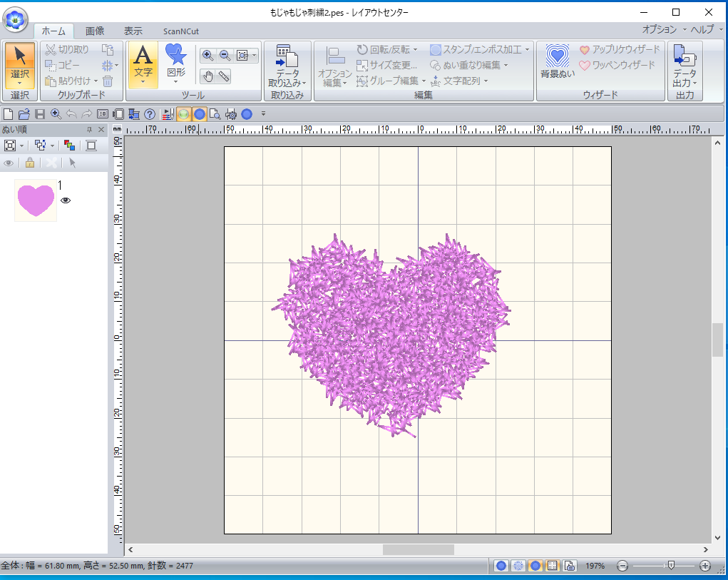This screenshot has width=728, height=580.
Task: Toggle the green realistic view button
Action: (x=183, y=113)
